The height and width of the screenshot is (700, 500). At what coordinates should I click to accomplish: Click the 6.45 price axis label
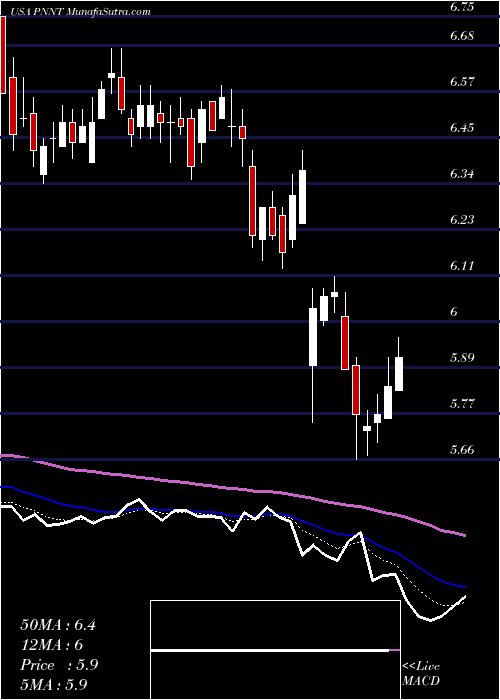[462, 128]
